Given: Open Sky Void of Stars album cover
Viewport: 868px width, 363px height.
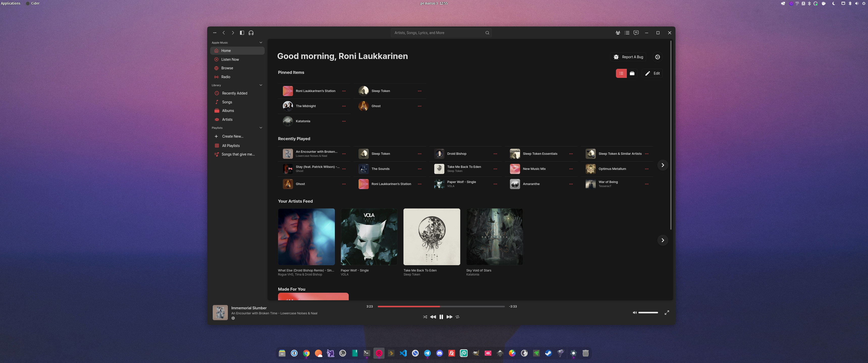Looking at the screenshot, I should [x=494, y=237].
